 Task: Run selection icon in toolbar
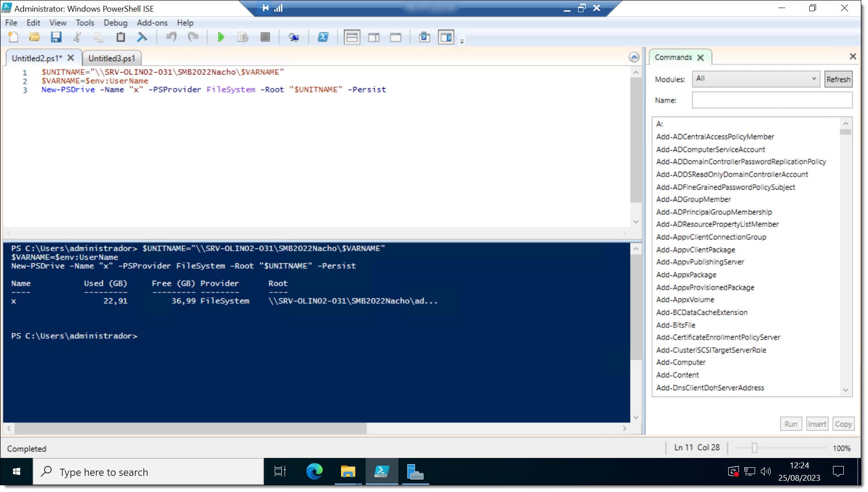243,37
